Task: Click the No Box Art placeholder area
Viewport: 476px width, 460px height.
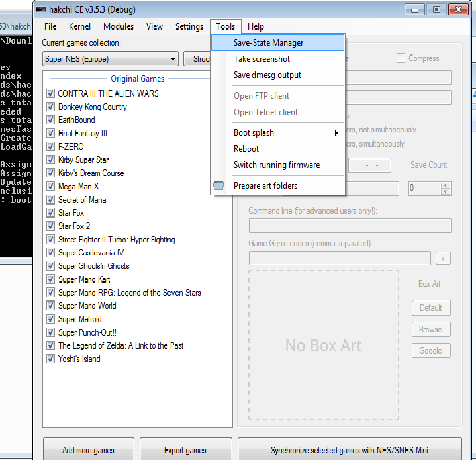Action: (x=324, y=345)
